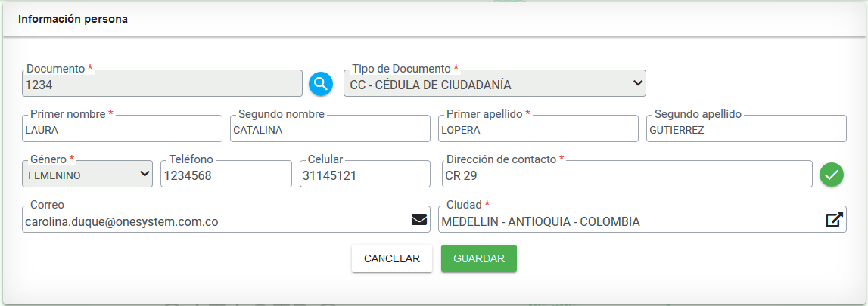Click the envelope icon in Correo field

pos(419,220)
